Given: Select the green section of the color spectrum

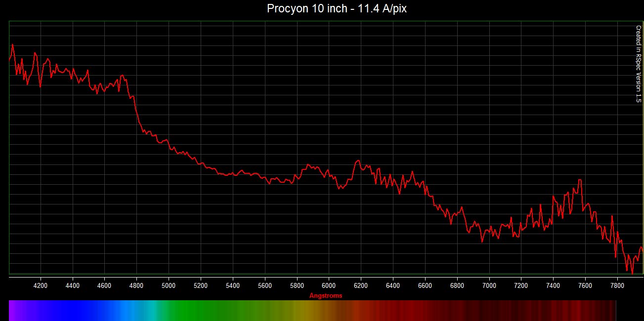Looking at the screenshot, I should pyautogui.click(x=198, y=310).
